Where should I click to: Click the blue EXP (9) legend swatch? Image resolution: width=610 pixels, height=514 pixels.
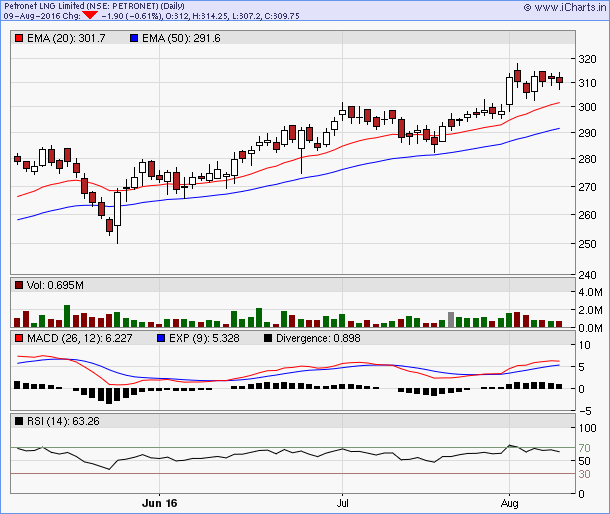(x=161, y=338)
